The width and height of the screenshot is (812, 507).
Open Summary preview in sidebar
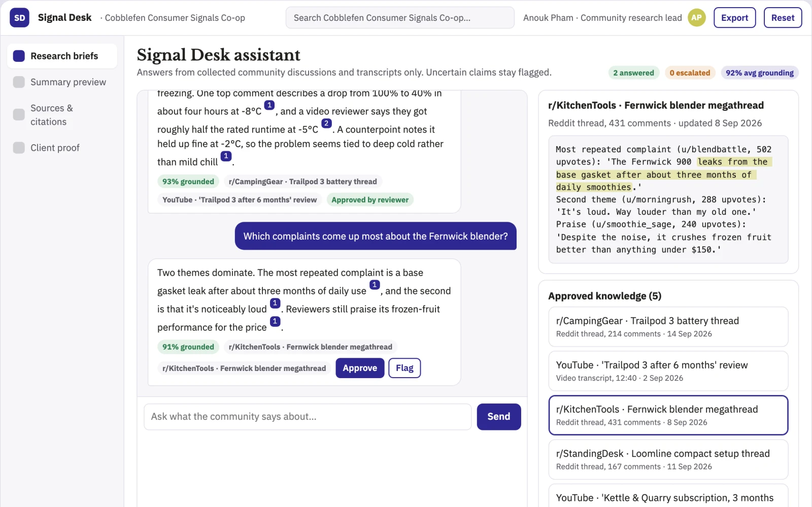pos(62,82)
